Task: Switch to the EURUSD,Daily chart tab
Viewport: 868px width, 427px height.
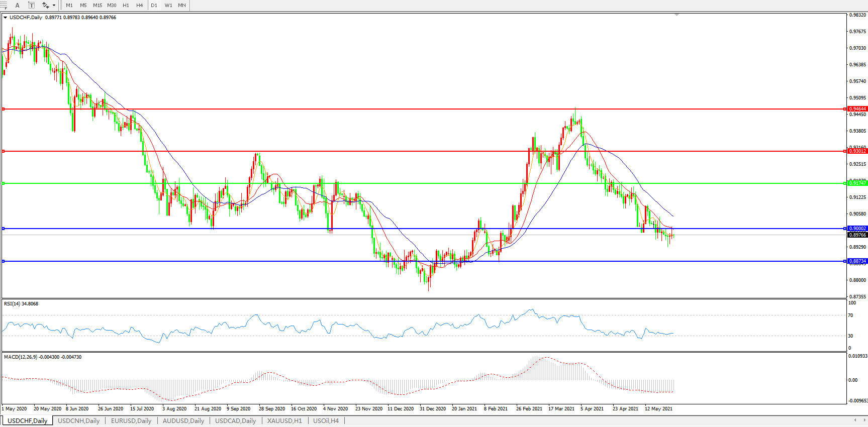Action: (x=131, y=420)
